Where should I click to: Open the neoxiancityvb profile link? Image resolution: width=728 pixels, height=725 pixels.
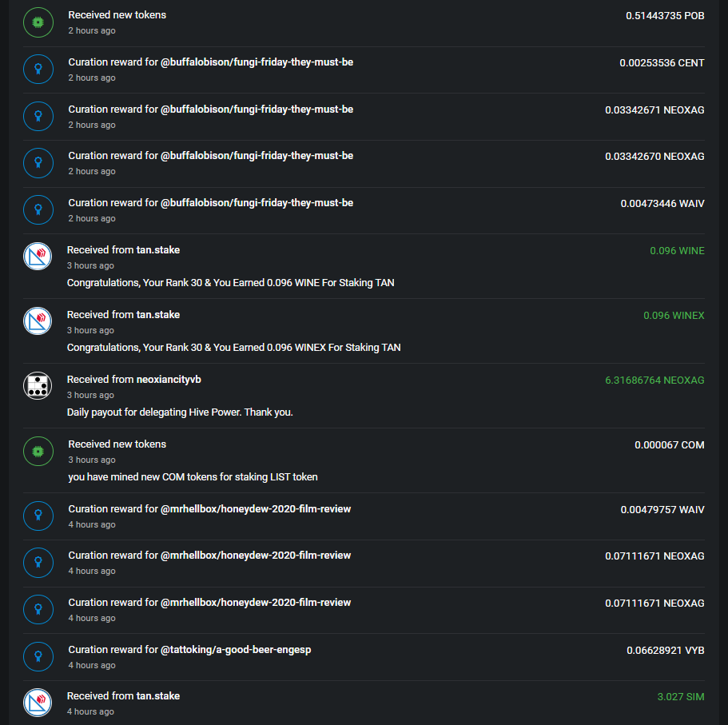(x=169, y=380)
